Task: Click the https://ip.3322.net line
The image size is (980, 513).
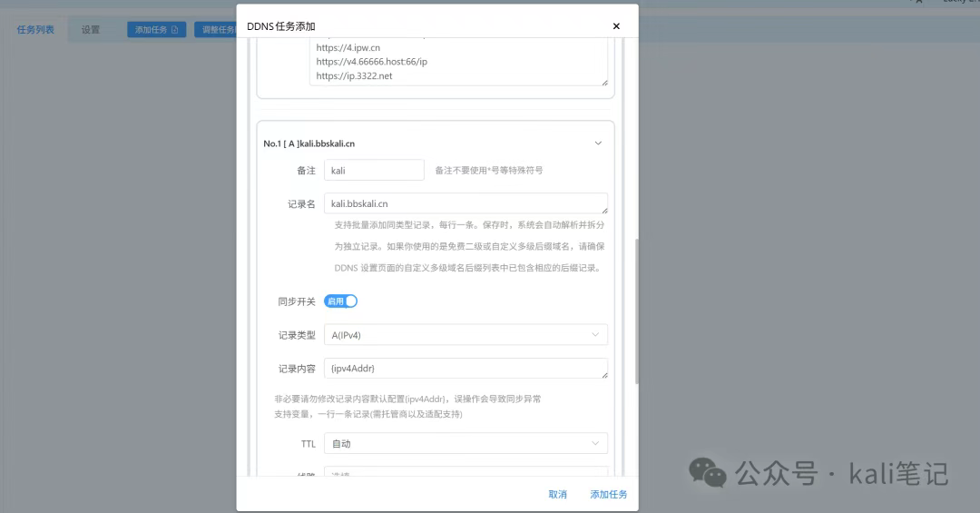Action: [x=355, y=75]
